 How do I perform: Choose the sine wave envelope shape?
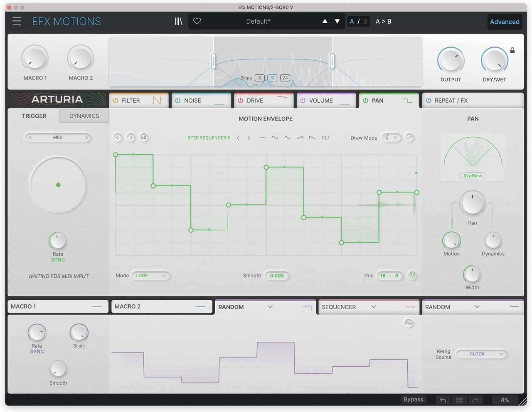click(x=275, y=138)
